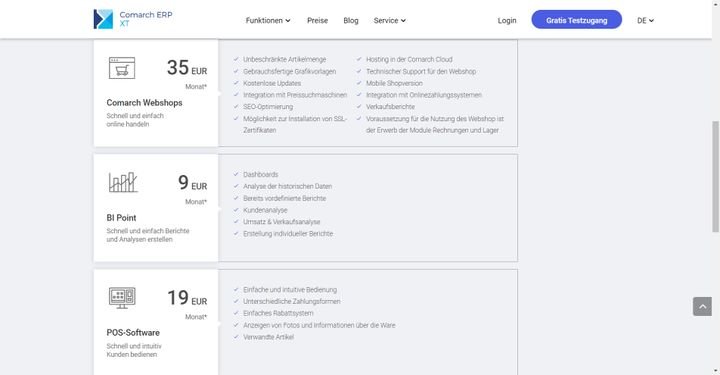
Task: Click 'Einfache und intuitive Bedienung' text
Action: (x=290, y=290)
